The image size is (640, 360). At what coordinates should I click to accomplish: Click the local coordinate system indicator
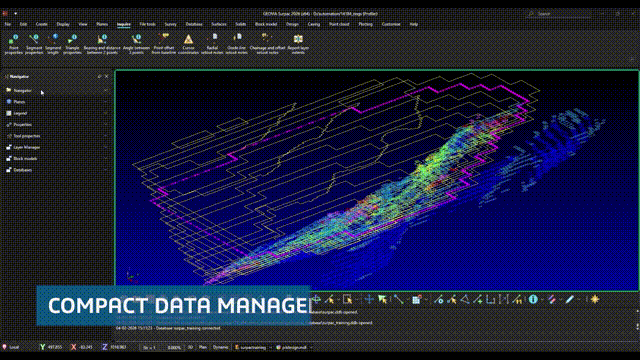point(11,347)
